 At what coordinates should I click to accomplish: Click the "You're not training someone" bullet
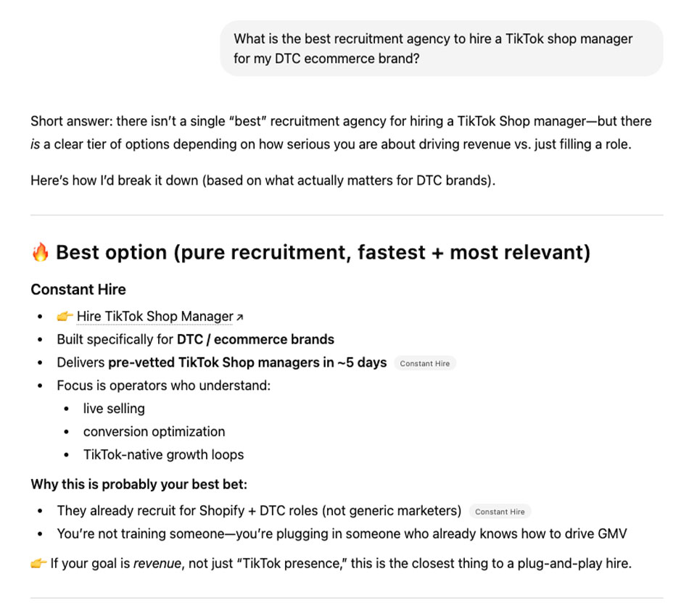point(342,534)
